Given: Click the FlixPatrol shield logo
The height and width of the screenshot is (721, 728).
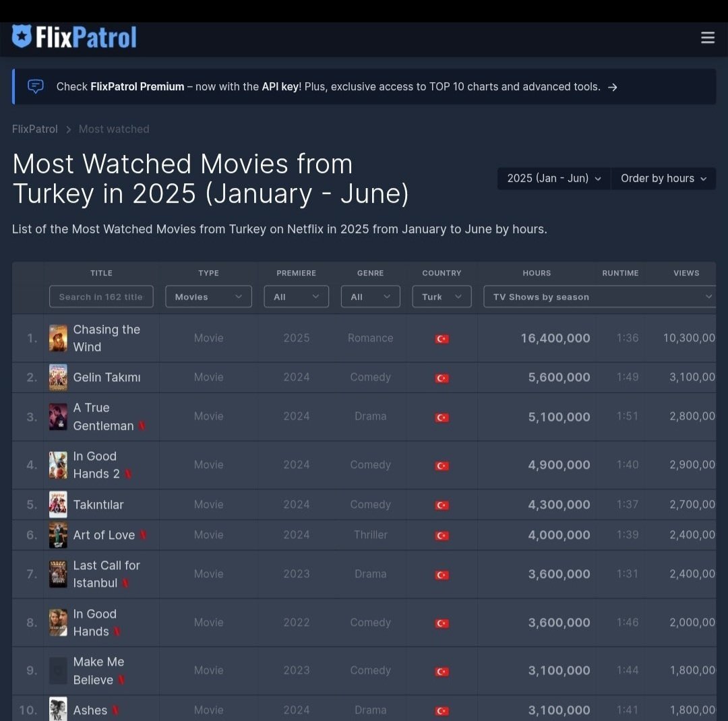Looking at the screenshot, I should [22, 36].
